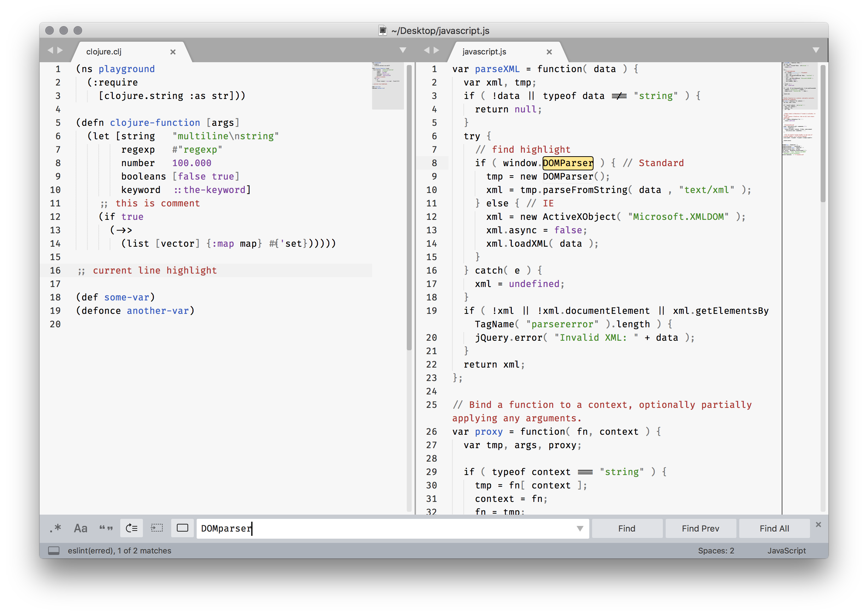Change Spaces: 2 indentation setting

point(716,551)
